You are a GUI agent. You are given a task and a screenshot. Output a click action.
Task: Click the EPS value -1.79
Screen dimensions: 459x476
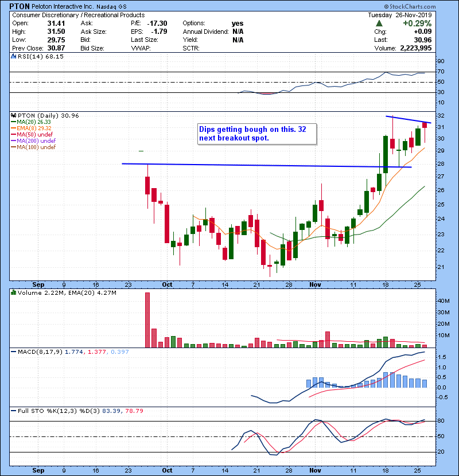159,32
